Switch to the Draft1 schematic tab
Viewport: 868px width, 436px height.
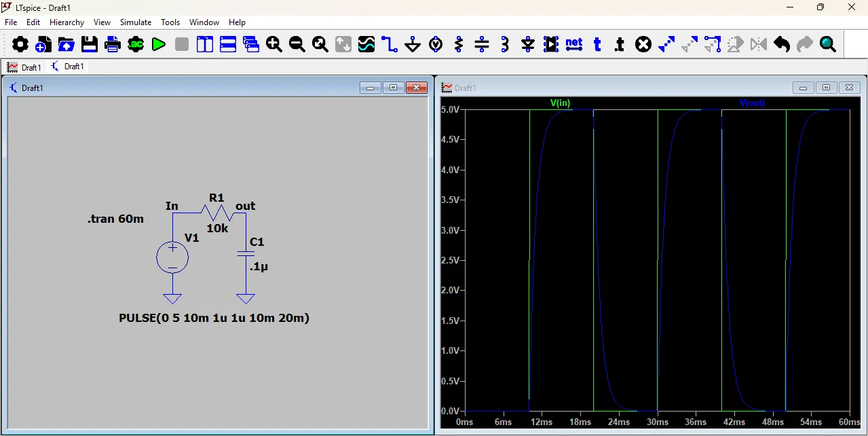[x=68, y=67]
